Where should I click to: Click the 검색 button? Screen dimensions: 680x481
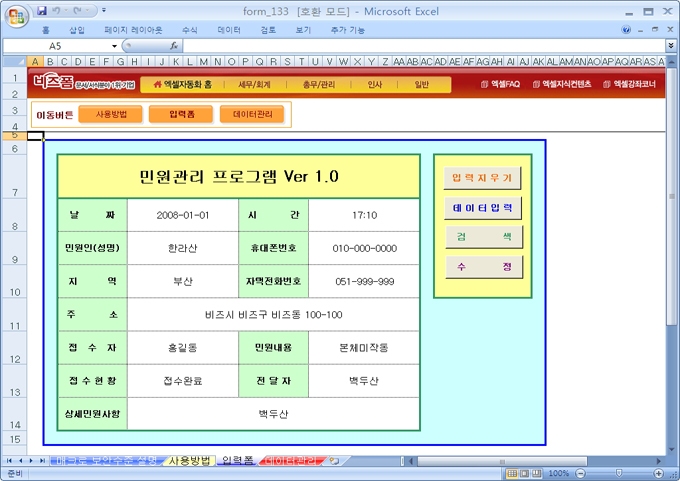pyautogui.click(x=482, y=237)
